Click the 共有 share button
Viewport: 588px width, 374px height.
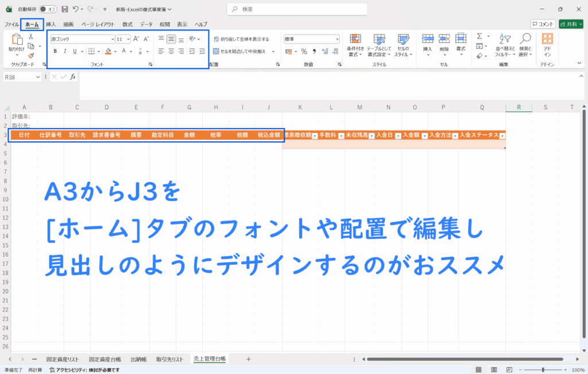(570, 24)
